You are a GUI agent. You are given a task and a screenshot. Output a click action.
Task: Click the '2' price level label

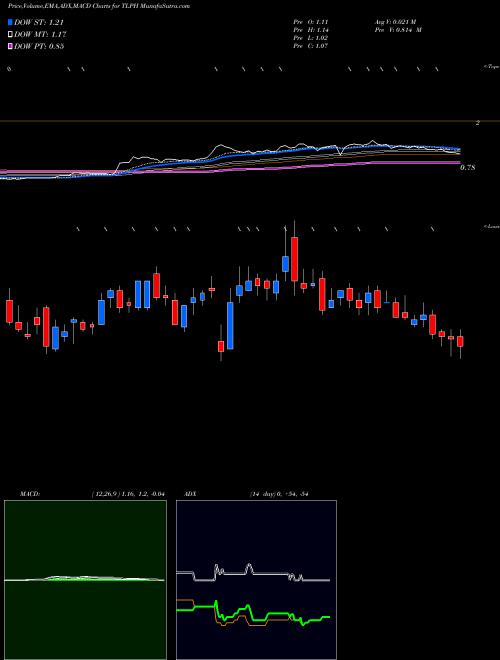pyautogui.click(x=478, y=123)
